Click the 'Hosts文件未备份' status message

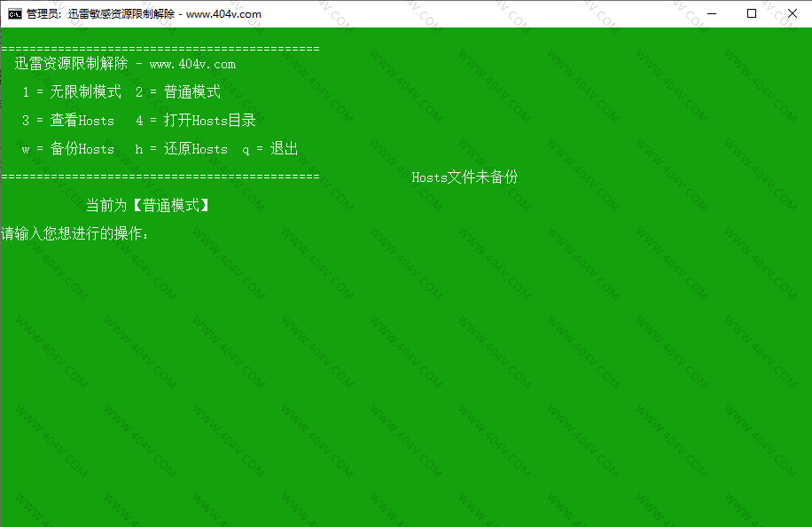tap(465, 177)
